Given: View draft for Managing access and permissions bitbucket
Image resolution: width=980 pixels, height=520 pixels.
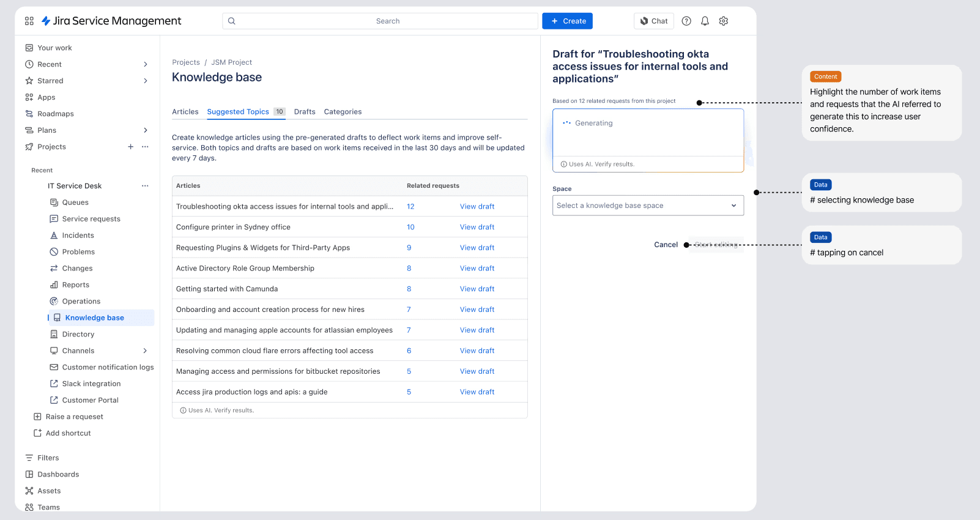Looking at the screenshot, I should tap(477, 371).
